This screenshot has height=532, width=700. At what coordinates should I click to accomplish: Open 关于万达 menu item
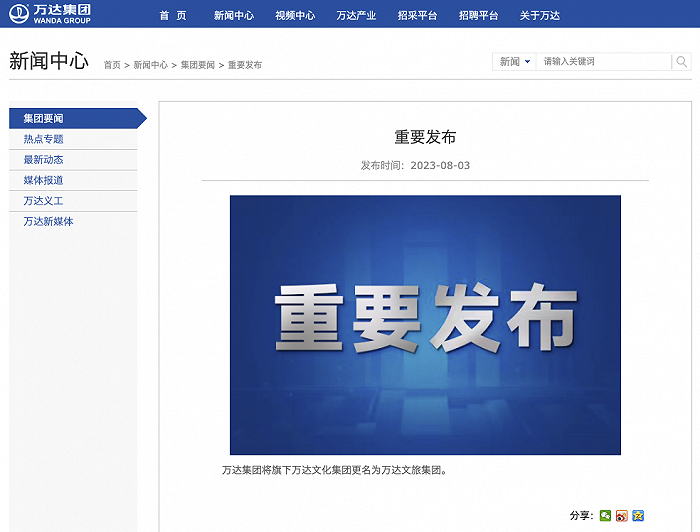pyautogui.click(x=540, y=16)
